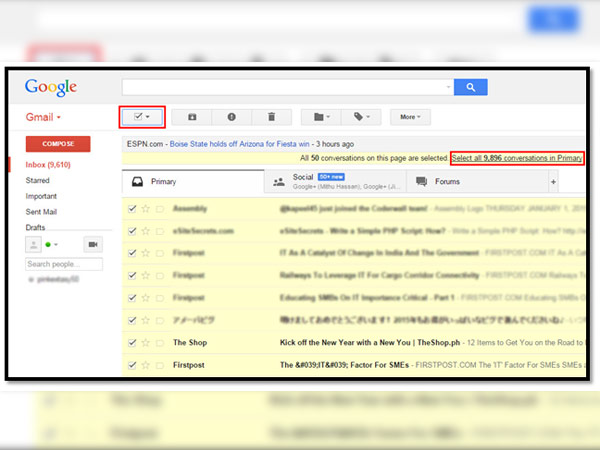The height and width of the screenshot is (450, 600).
Task: Click the plus icon to add tab
Action: click(x=553, y=182)
